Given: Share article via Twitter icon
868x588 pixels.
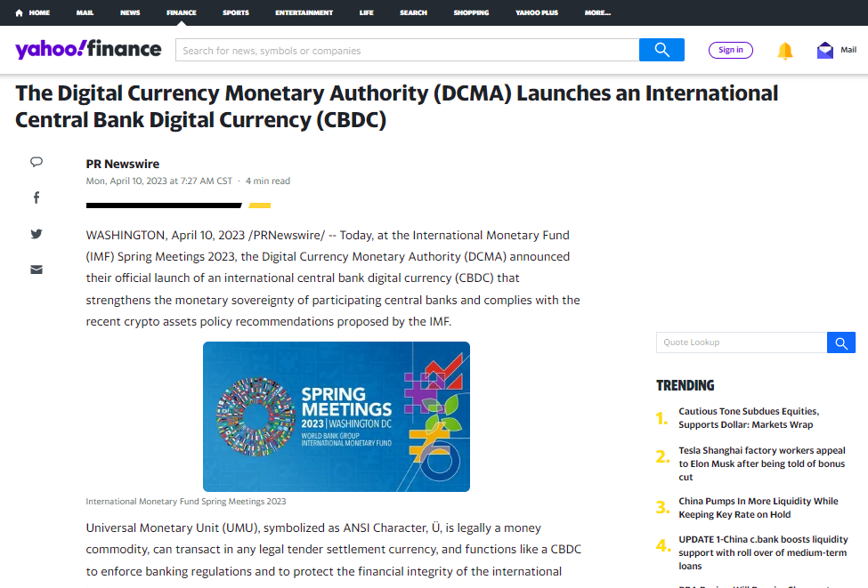Looking at the screenshot, I should click(x=37, y=234).
